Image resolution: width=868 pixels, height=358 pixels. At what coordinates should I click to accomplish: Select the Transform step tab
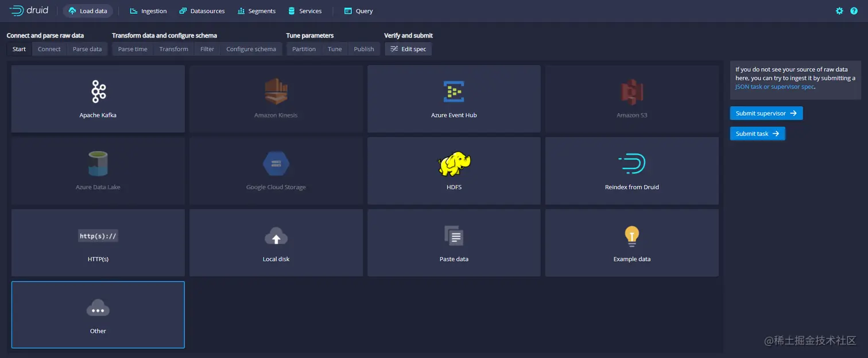[x=174, y=49]
